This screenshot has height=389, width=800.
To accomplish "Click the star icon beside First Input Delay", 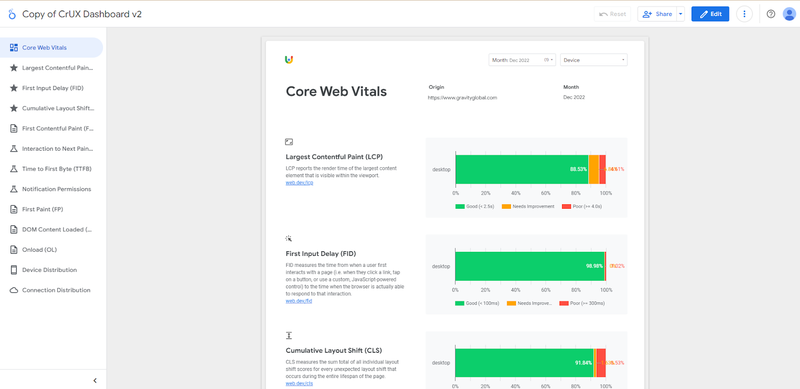I will point(14,88).
